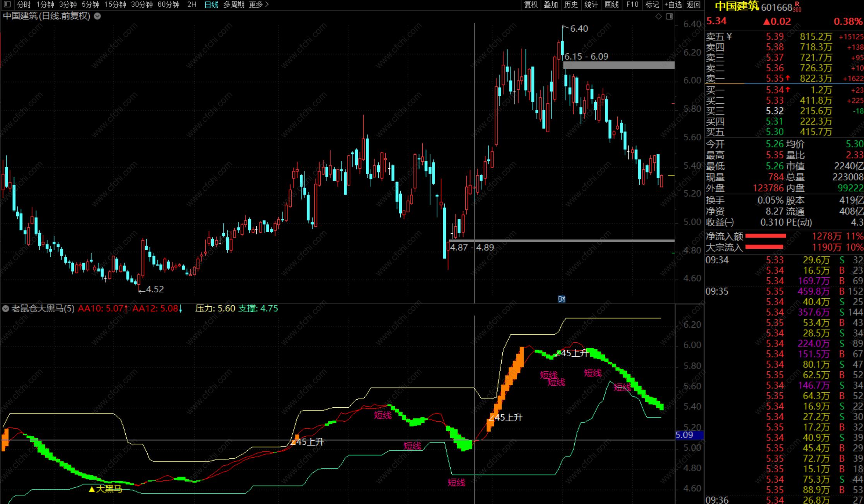Click the red 净流入额 flow bar

[765, 236]
